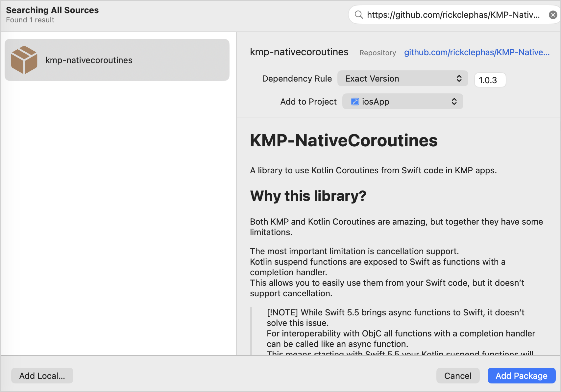The image size is (561, 392).
Task: Click the '[!NOTE] While Swift 5.5' note text
Action: (396, 318)
